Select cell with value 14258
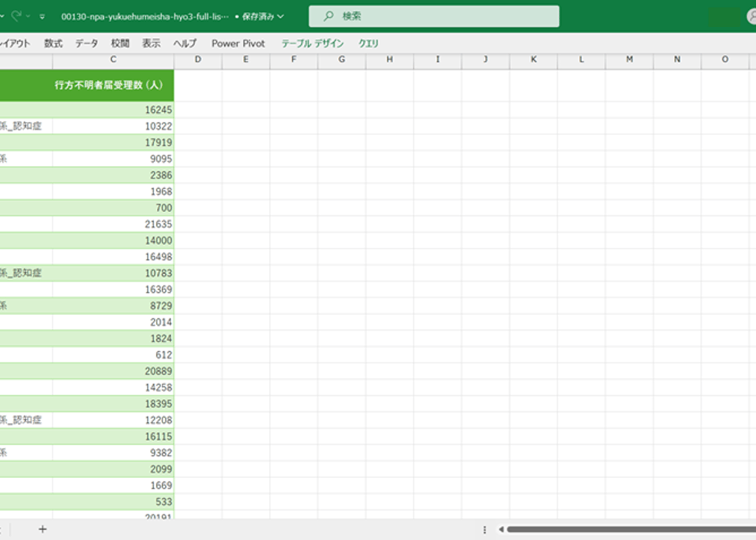This screenshot has width=756, height=540. coord(113,388)
